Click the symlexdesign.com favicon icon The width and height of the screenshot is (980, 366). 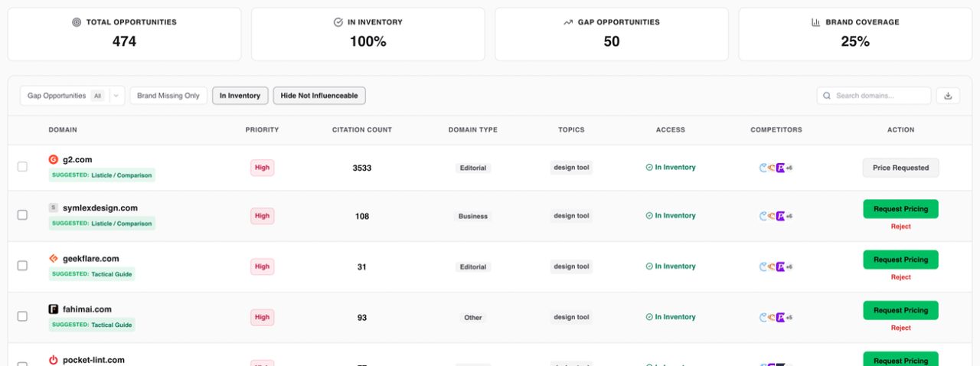[x=54, y=208]
